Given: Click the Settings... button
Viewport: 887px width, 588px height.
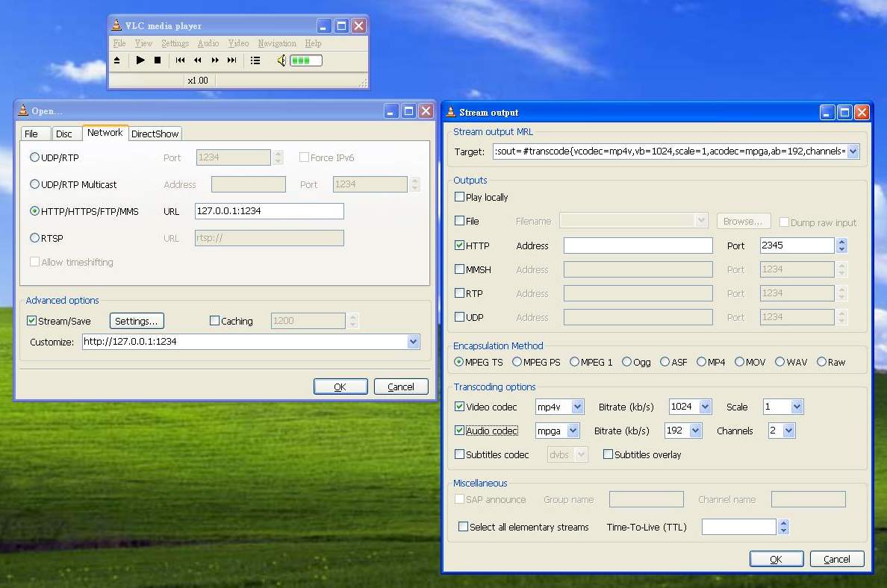Looking at the screenshot, I should click(137, 321).
